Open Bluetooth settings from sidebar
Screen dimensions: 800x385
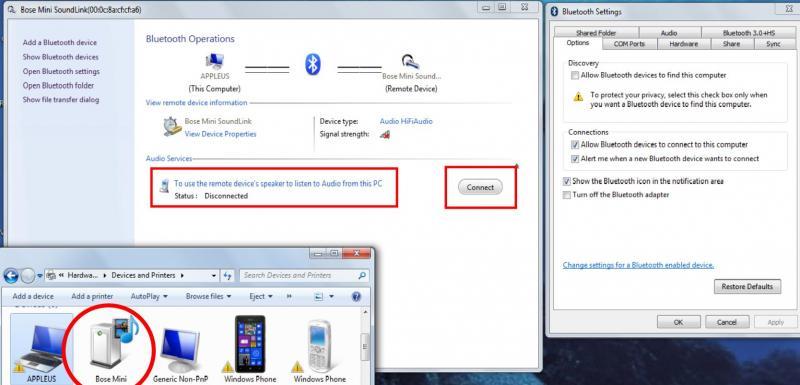click(x=61, y=71)
